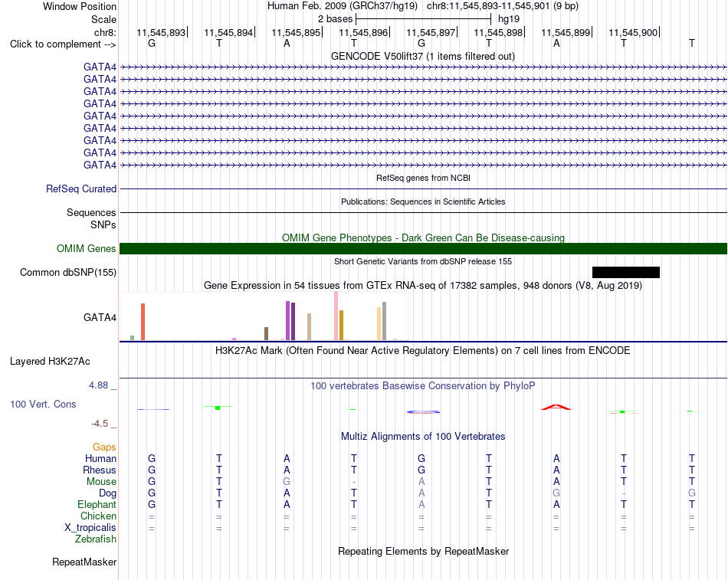Click the gray GTEx expression bar
This screenshot has width=728, height=580.
click(384, 321)
